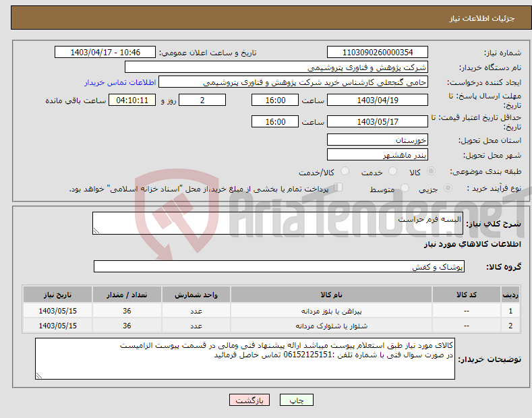This screenshot has height=418, width=532.
Task: Click the توضیحات خریدار text area
Action: click(245, 359)
